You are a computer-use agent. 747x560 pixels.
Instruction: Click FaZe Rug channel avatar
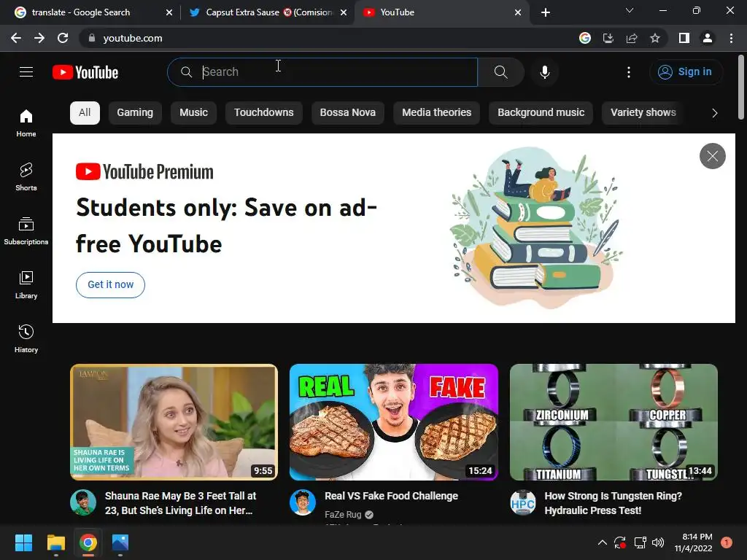coord(303,502)
